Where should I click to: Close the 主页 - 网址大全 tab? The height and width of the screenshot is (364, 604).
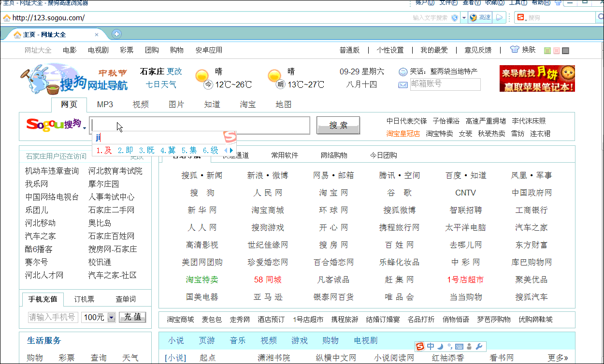tap(97, 35)
